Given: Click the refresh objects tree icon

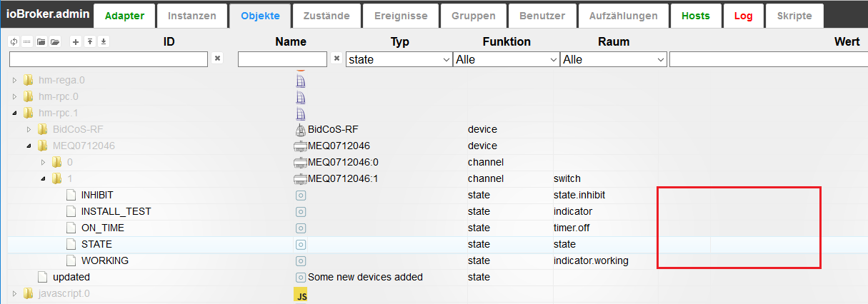Looking at the screenshot, I should coord(14,42).
